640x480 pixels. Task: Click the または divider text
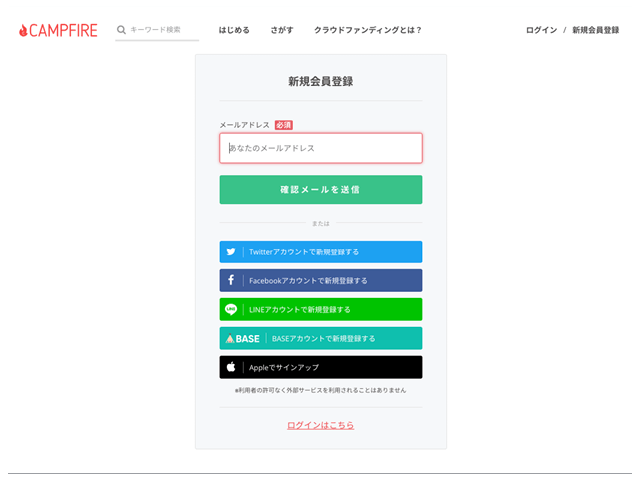(x=321, y=223)
